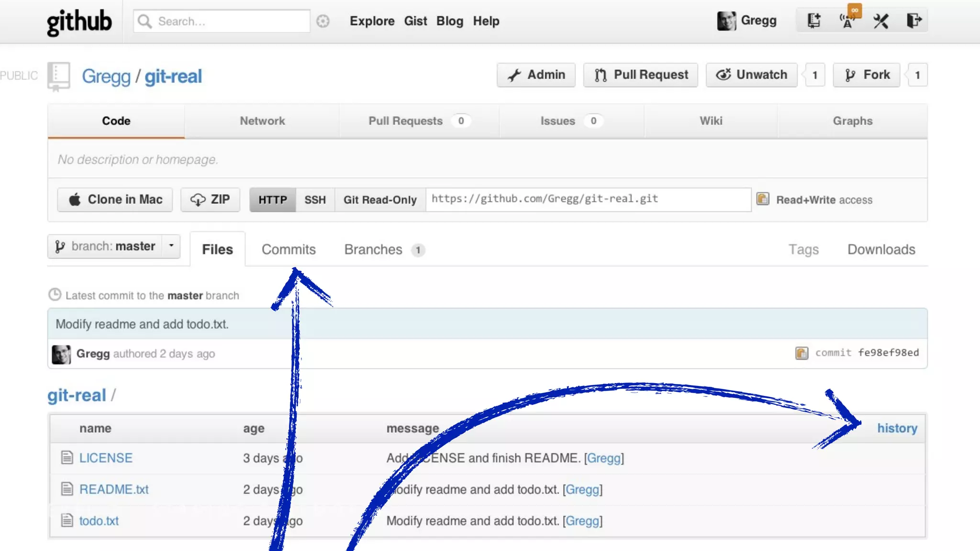Image resolution: width=980 pixels, height=551 pixels.
Task: Switch to the Commits tab
Action: click(289, 249)
